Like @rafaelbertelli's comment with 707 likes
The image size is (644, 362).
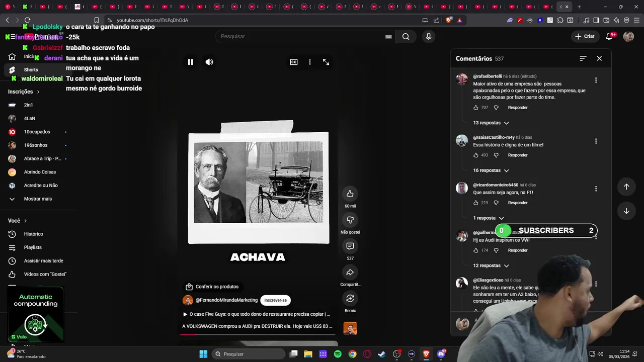click(x=476, y=108)
